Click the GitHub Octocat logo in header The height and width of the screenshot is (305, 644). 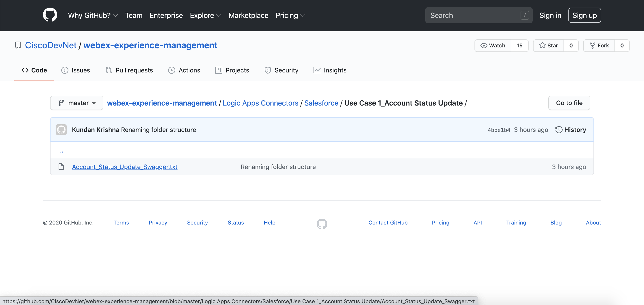click(x=50, y=15)
